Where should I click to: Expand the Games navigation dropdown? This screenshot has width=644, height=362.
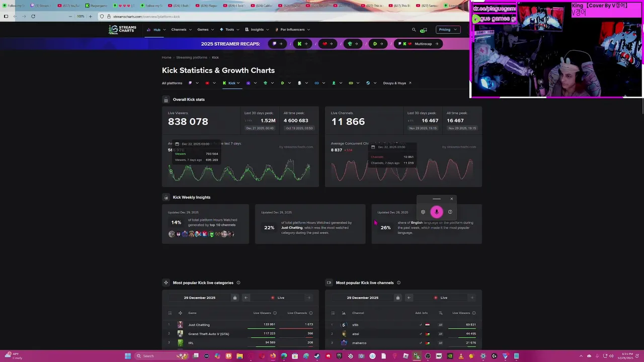click(205, 30)
